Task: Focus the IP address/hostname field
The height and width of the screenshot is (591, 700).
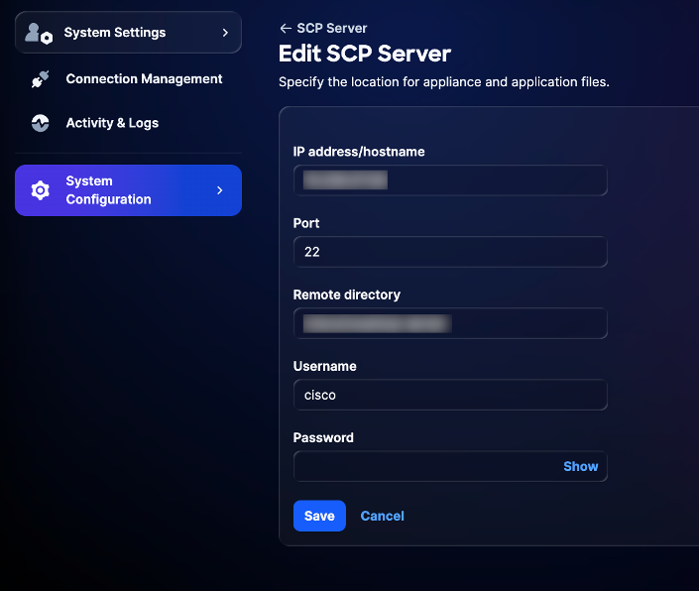Action: coord(450,180)
